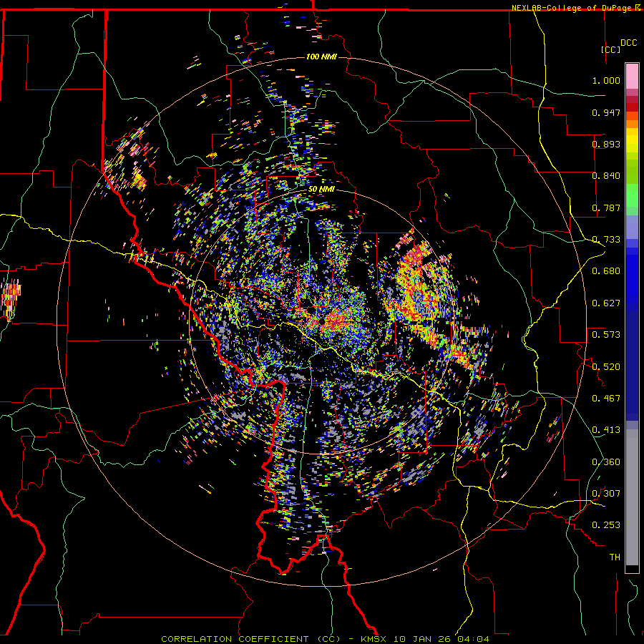Screen dimensions: 644x644
Task: Click the 0.947 legend value
Action: tap(606, 112)
